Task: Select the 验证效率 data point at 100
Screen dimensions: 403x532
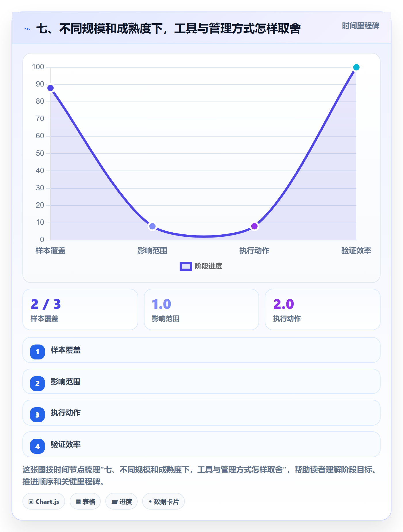Action: point(356,67)
